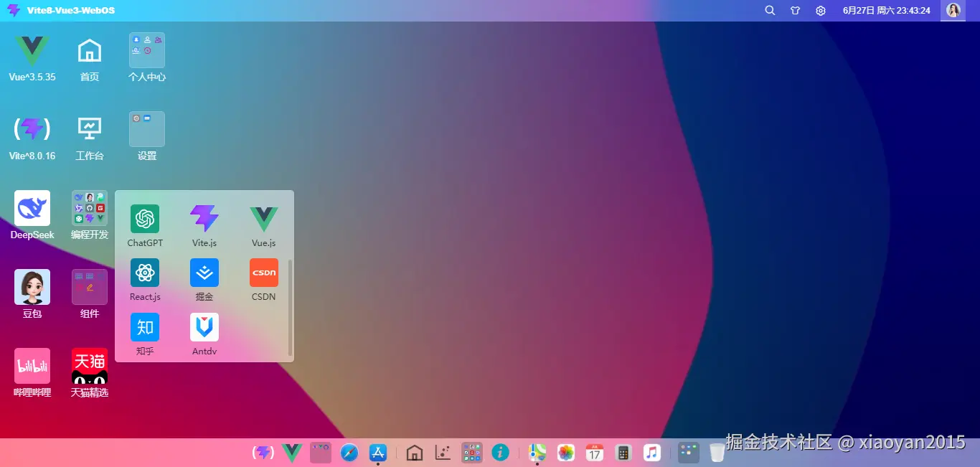Click the info icon in the dock
The width and height of the screenshot is (980, 467).
point(500,453)
